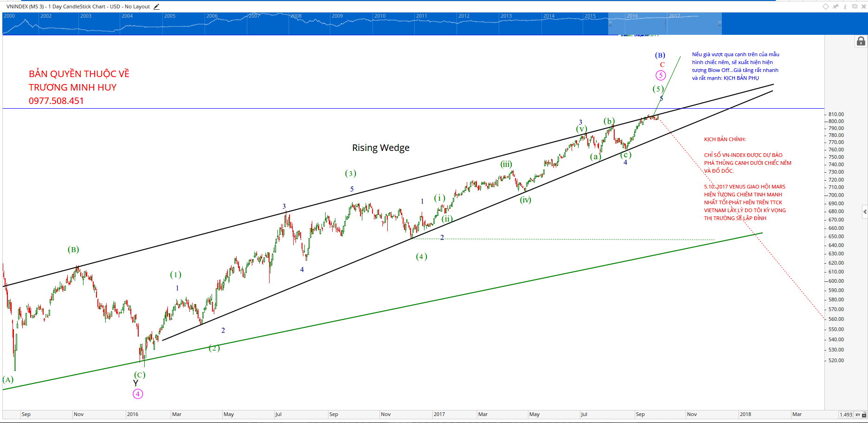Pin the chart window with pushpin icon
Screen dimensions: 868x423
pos(836,7)
